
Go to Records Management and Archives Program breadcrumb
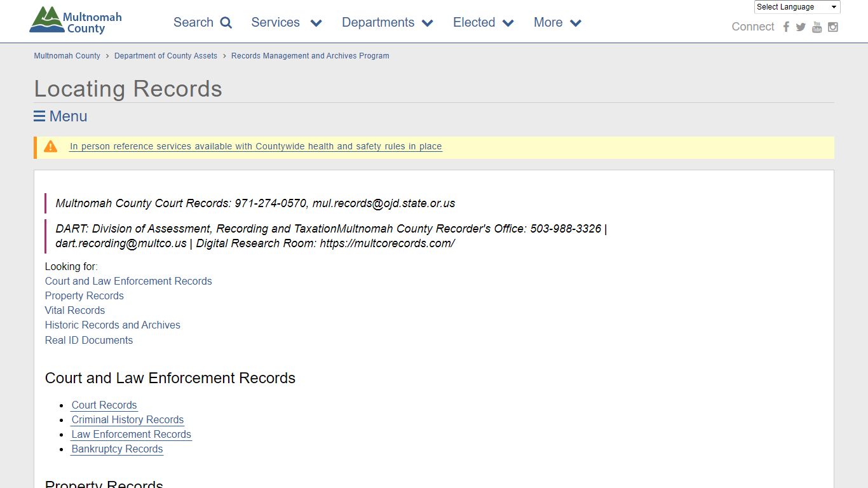(310, 56)
